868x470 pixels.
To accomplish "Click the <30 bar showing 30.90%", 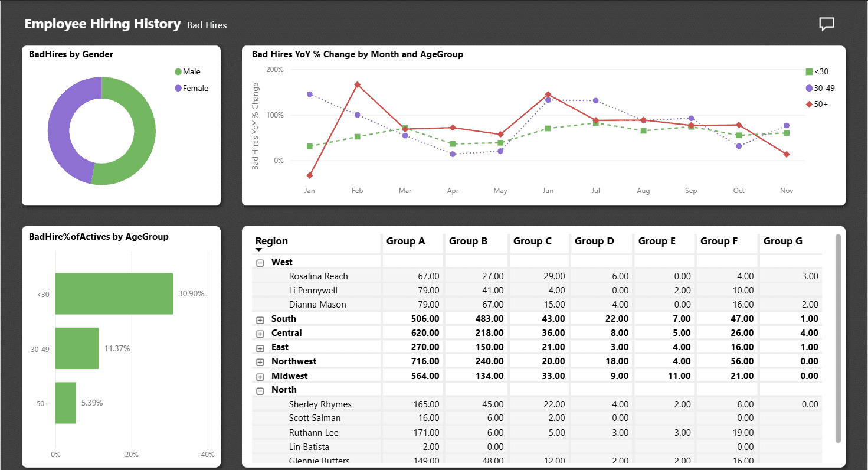I will coord(114,293).
